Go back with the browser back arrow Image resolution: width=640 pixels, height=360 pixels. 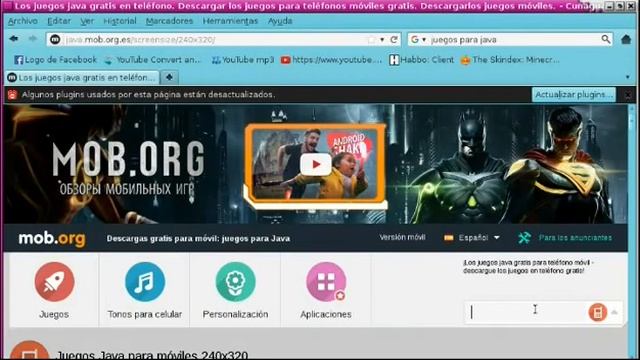tap(13, 39)
